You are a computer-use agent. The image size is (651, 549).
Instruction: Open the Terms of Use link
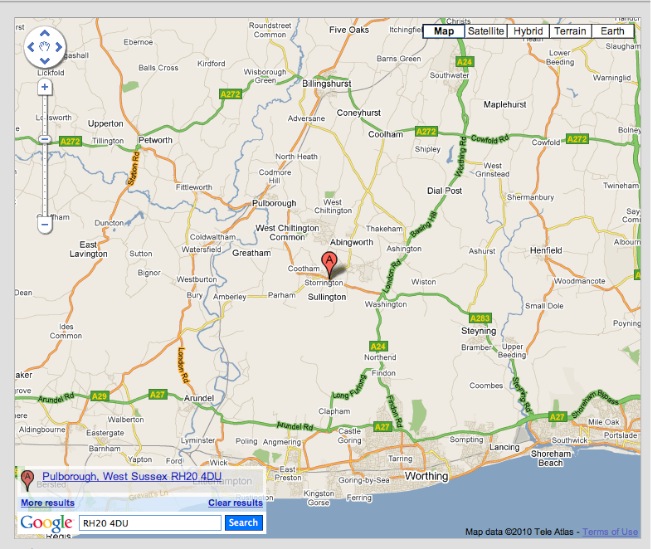(610, 532)
